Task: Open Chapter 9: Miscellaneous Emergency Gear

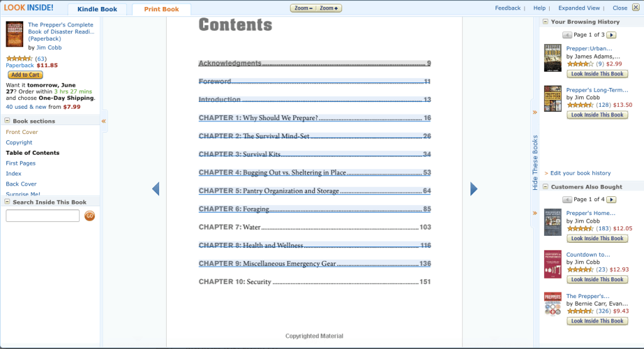Action: pyautogui.click(x=314, y=263)
